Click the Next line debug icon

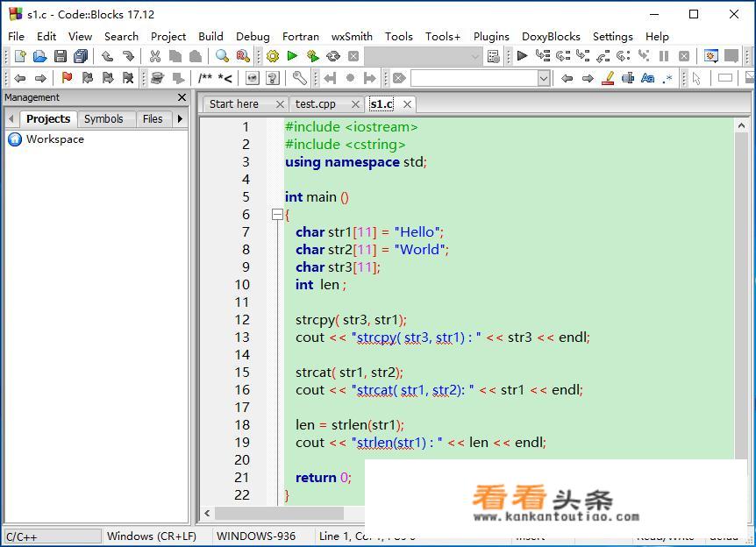coord(563,56)
